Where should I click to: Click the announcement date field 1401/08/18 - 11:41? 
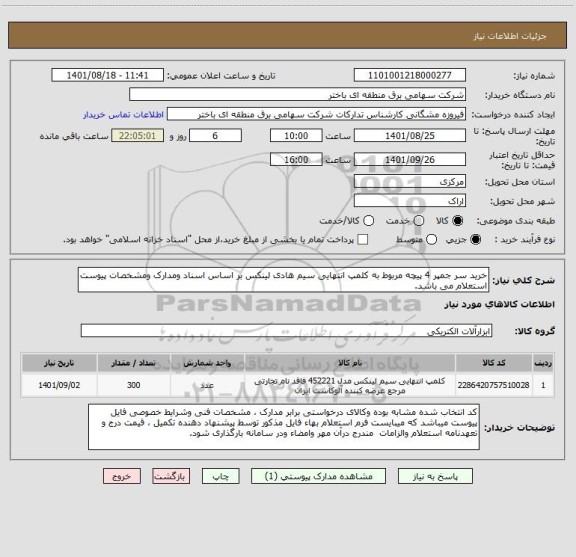coord(108,75)
